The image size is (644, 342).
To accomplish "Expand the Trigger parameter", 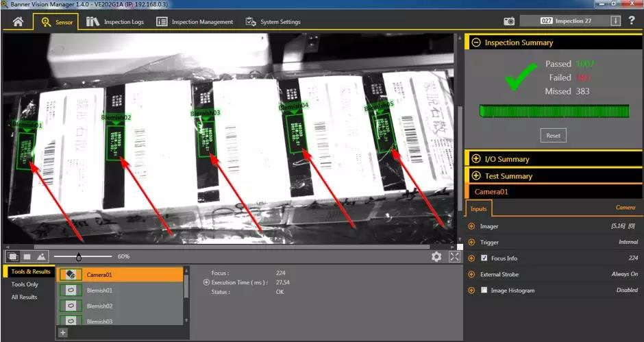I will pyautogui.click(x=471, y=242).
